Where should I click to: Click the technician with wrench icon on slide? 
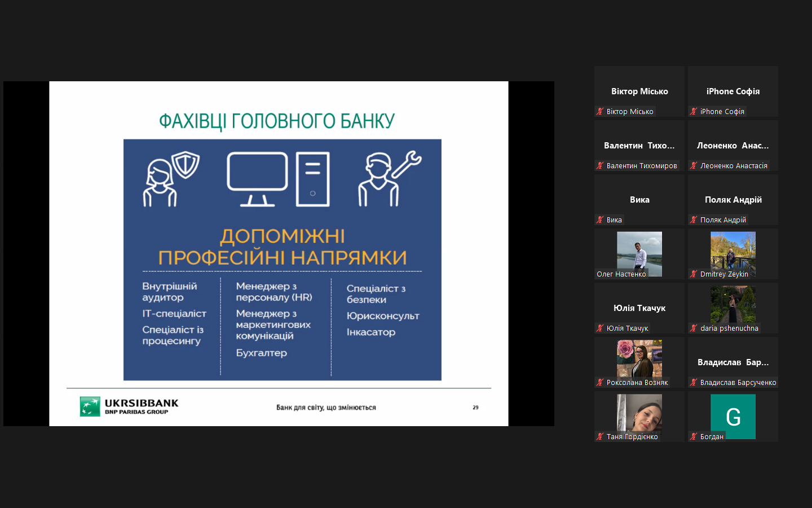(389, 178)
